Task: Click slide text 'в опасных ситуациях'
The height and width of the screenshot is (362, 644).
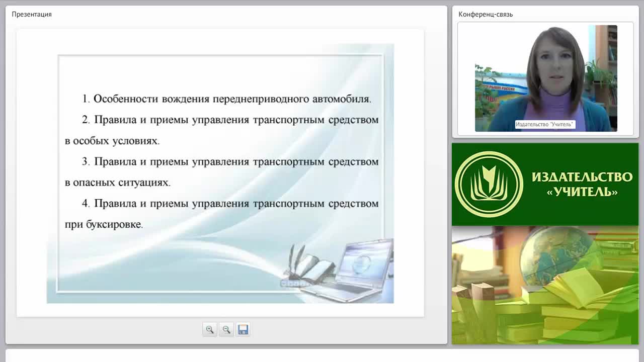Action: pyautogui.click(x=118, y=183)
